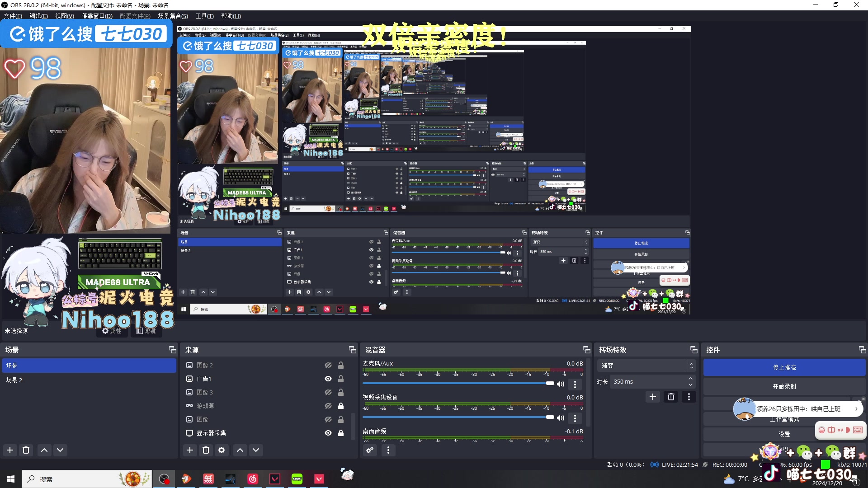Undock the 控件 panel
The width and height of the screenshot is (868, 488).
pos(862,350)
